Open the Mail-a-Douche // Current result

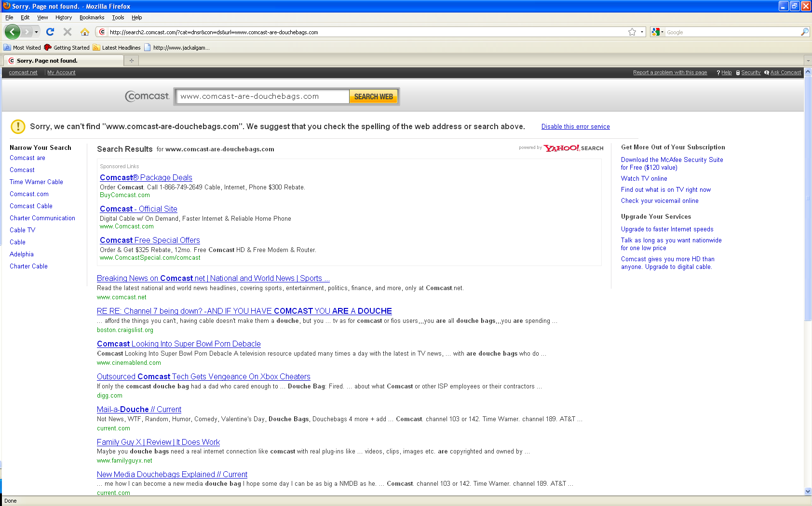[139, 409]
